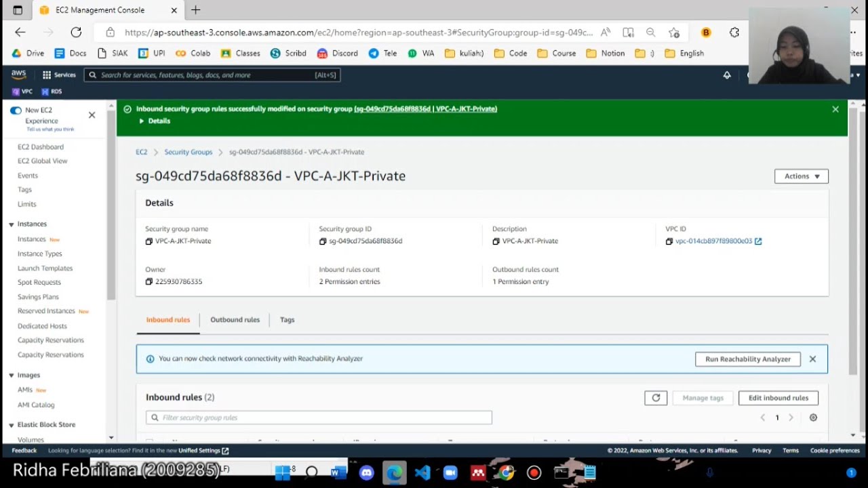The image size is (868, 488).
Task: Refresh the inbound rules list
Action: 656,398
